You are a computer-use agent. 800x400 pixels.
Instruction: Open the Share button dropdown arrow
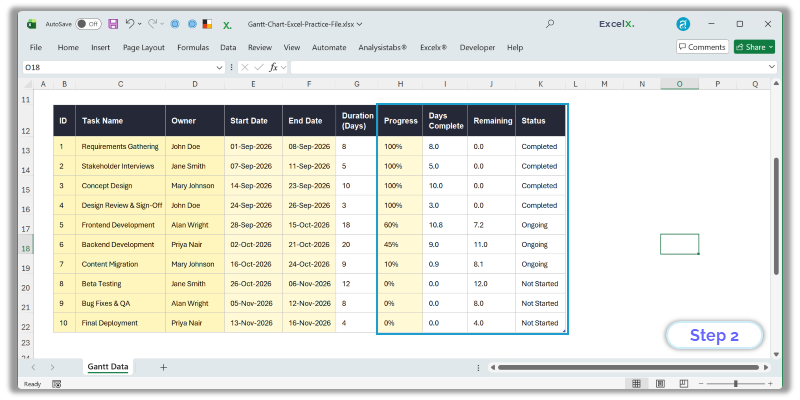coord(770,47)
